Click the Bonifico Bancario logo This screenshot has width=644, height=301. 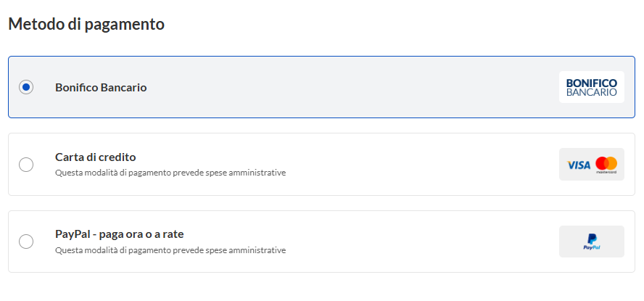pos(591,87)
